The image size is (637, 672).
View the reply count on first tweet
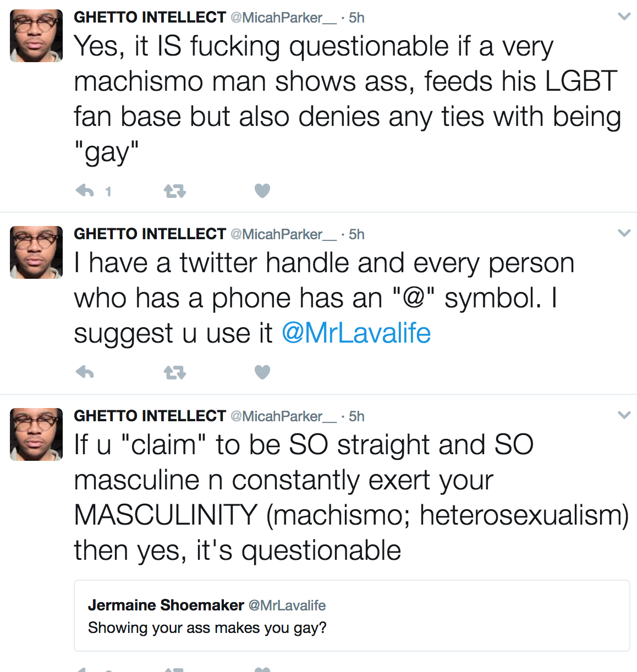pyautogui.click(x=108, y=191)
